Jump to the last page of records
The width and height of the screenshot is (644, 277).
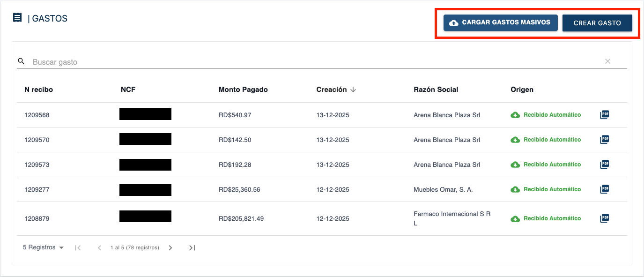click(x=192, y=248)
